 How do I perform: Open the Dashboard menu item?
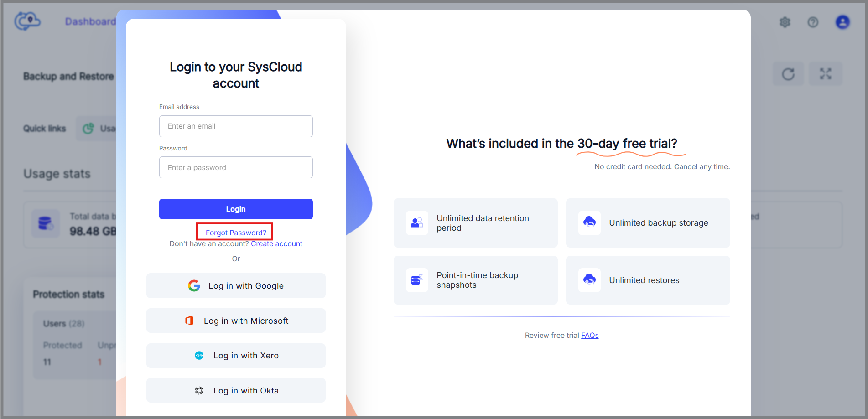(x=90, y=21)
